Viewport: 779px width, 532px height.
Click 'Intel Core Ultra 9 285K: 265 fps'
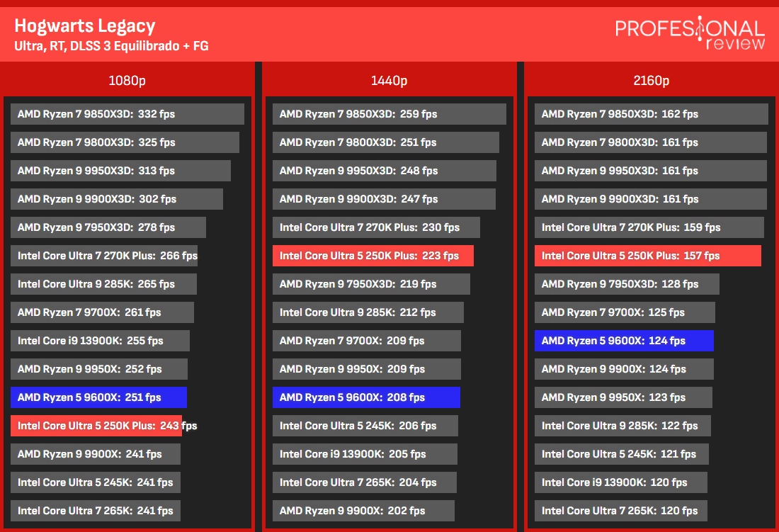coord(103,284)
